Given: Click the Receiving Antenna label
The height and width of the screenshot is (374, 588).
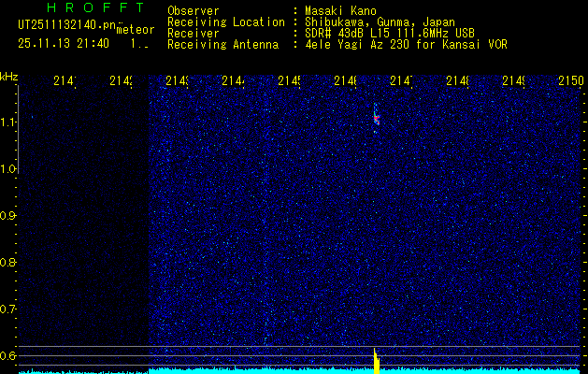Looking at the screenshot, I should tap(223, 45).
